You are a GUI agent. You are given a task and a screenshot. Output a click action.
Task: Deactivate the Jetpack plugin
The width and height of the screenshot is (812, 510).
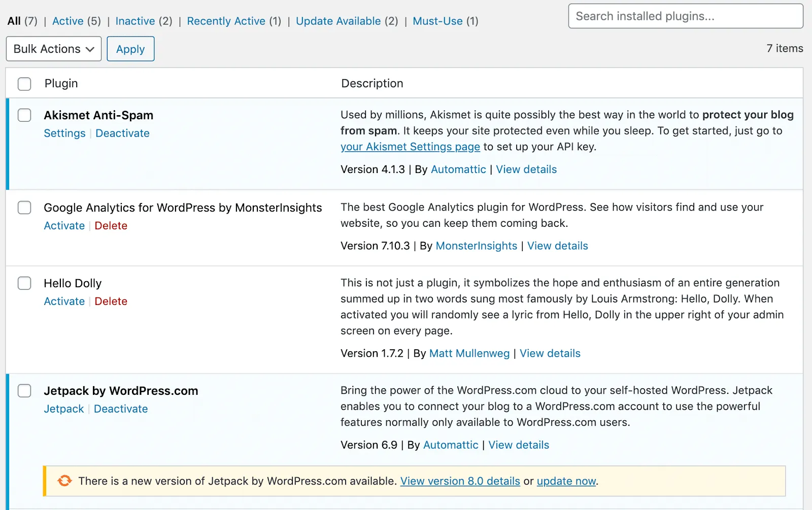121,409
